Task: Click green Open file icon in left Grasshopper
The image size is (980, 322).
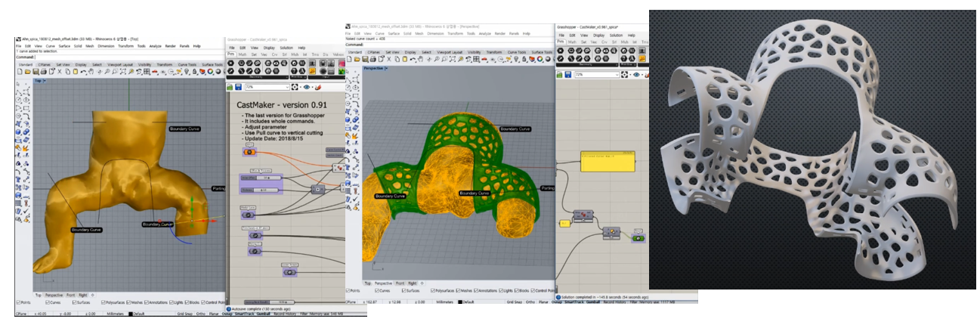Action: pyautogui.click(x=230, y=87)
